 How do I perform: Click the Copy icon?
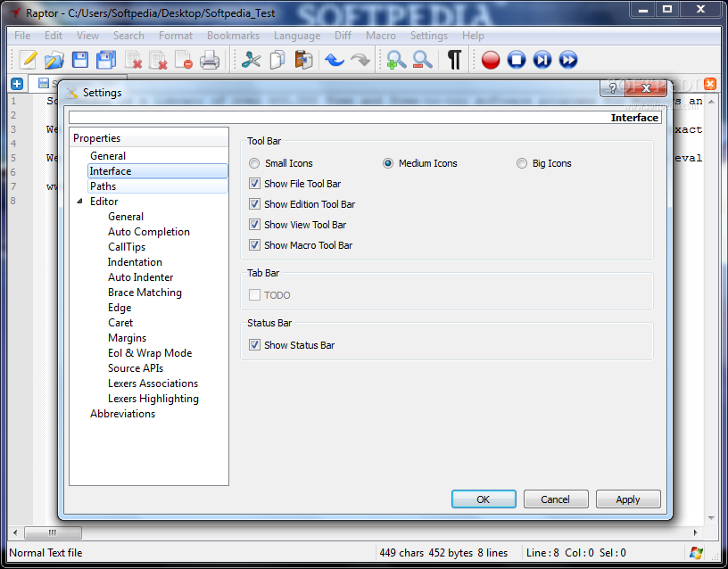click(277, 60)
